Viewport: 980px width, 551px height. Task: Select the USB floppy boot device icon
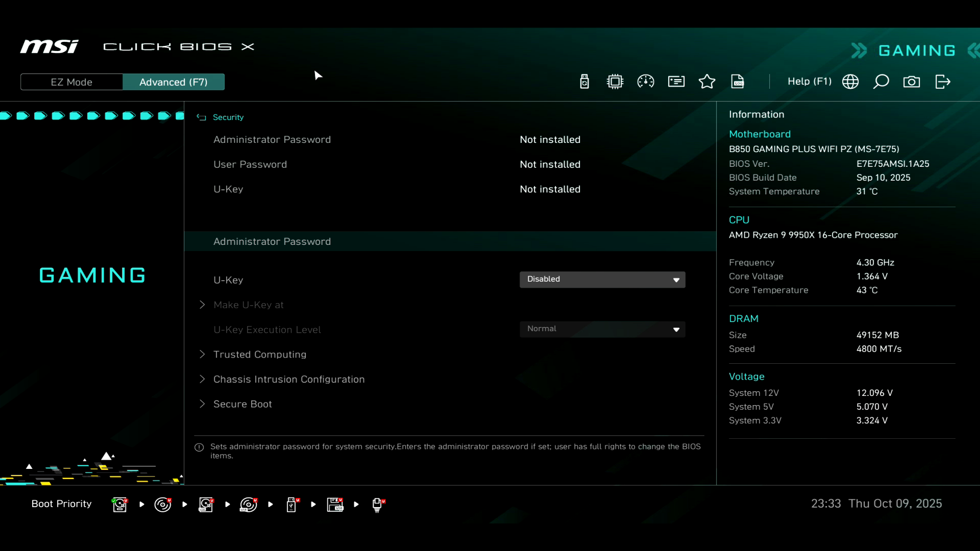pyautogui.click(x=335, y=505)
